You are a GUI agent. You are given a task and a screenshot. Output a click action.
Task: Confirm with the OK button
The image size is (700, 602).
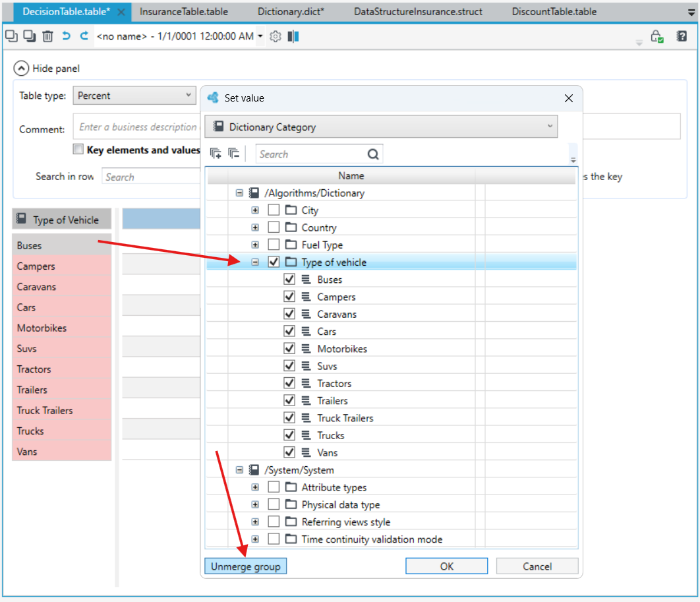click(x=446, y=566)
